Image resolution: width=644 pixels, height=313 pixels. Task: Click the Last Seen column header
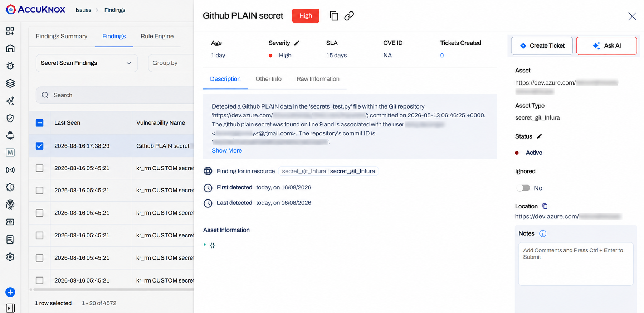click(x=67, y=123)
